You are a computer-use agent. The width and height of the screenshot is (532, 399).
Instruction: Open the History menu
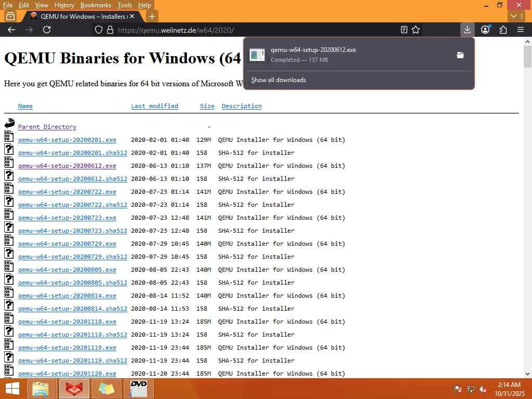tap(64, 5)
